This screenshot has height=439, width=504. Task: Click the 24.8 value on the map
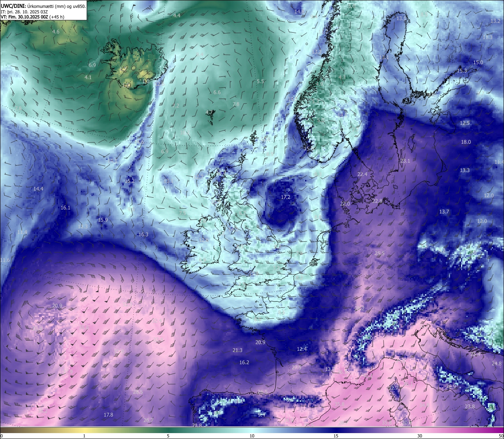point(497,363)
